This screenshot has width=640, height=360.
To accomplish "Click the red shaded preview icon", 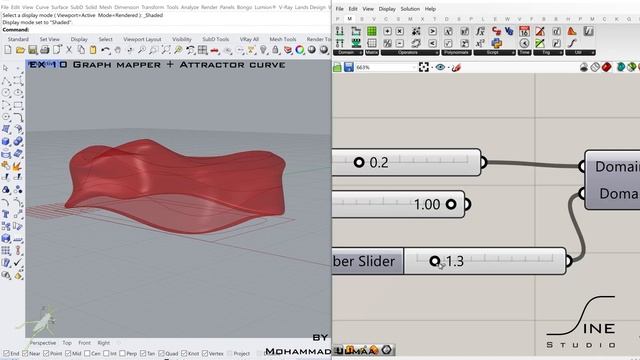I will tap(607, 67).
